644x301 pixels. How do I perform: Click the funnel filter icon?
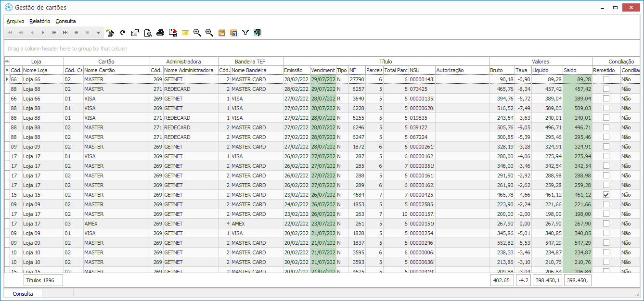(245, 33)
